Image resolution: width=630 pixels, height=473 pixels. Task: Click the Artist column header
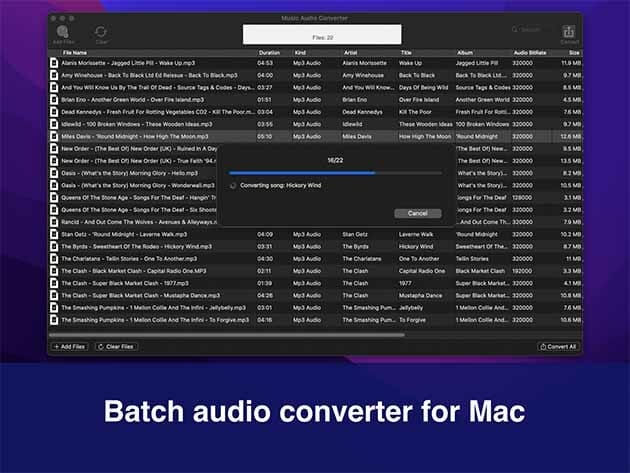[x=350, y=52]
